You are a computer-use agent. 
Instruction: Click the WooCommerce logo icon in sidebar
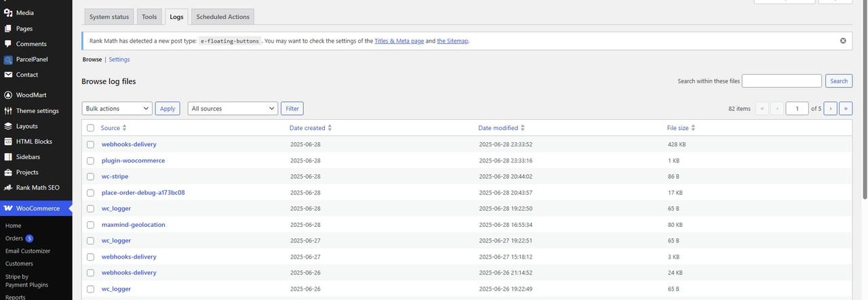click(8, 208)
